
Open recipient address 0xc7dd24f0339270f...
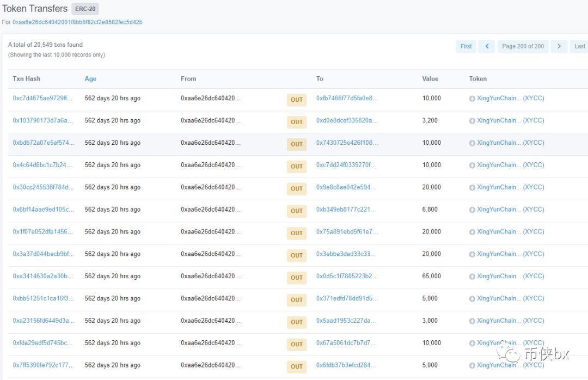click(346, 164)
